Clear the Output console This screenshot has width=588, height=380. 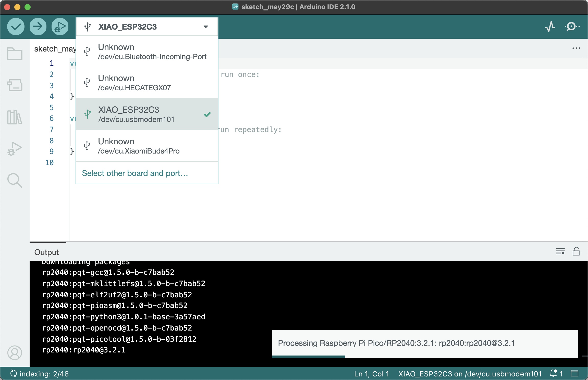coord(560,251)
